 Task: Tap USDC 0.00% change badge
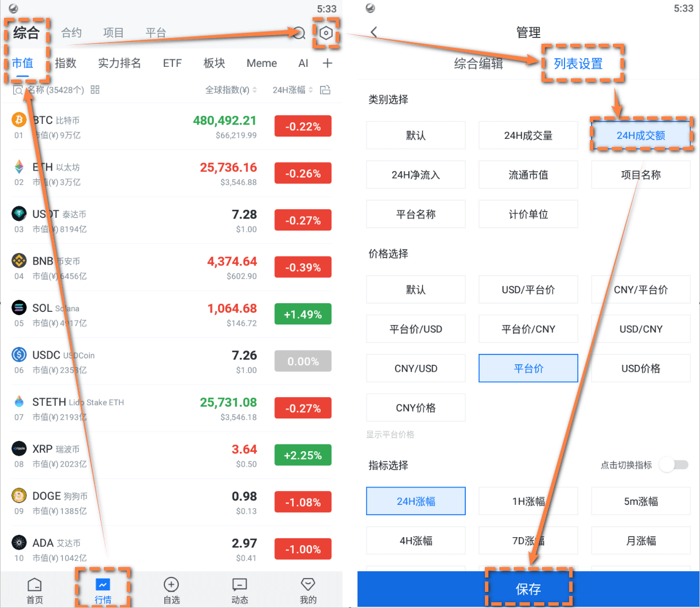pos(303,361)
